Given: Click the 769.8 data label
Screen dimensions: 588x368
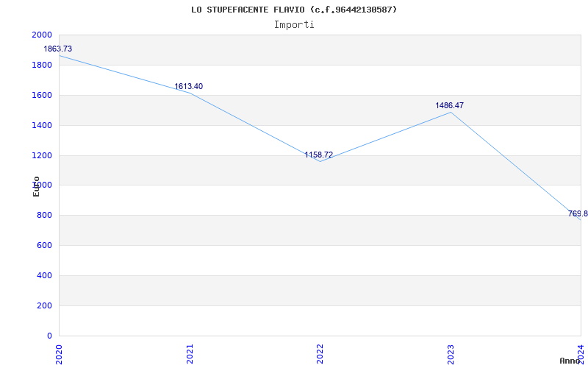Looking at the screenshot, I should click(x=578, y=213).
